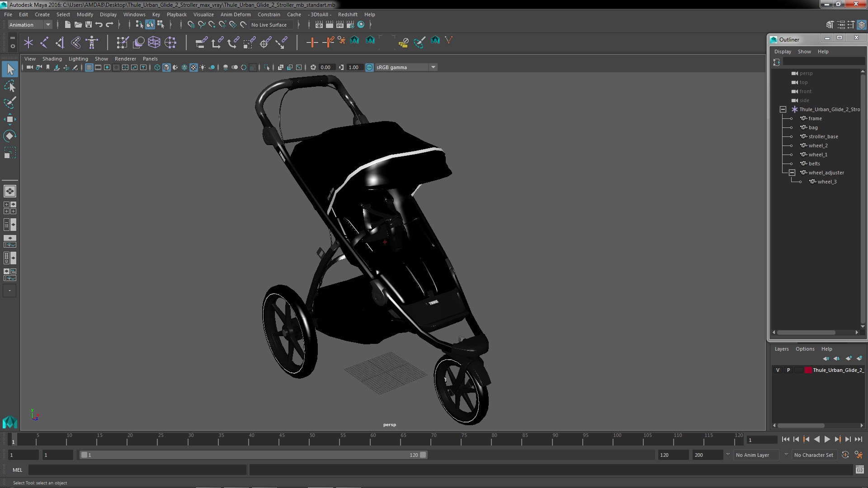Viewport: 868px width, 488px height.
Task: Collapse the wheel_adjuster node
Action: 792,173
